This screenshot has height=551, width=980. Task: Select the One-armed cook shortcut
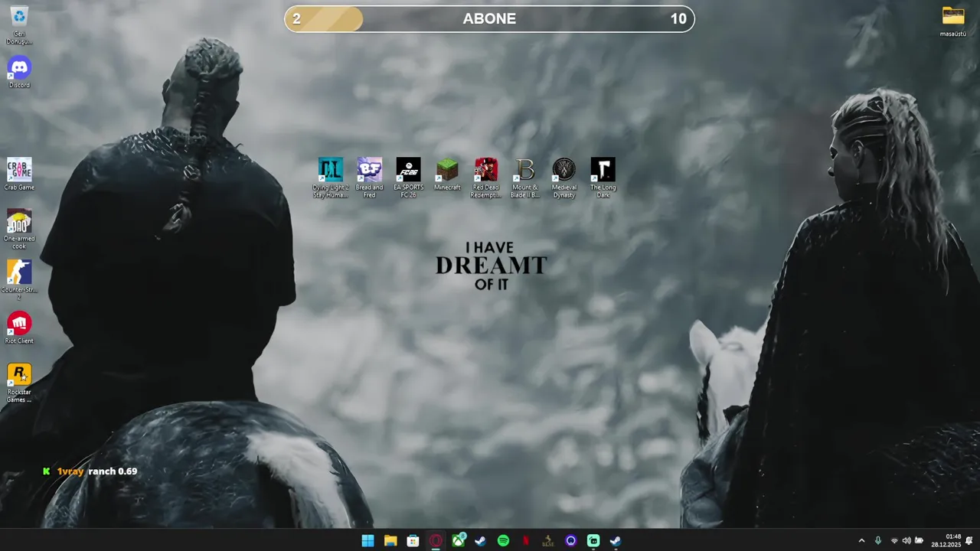[x=19, y=230]
